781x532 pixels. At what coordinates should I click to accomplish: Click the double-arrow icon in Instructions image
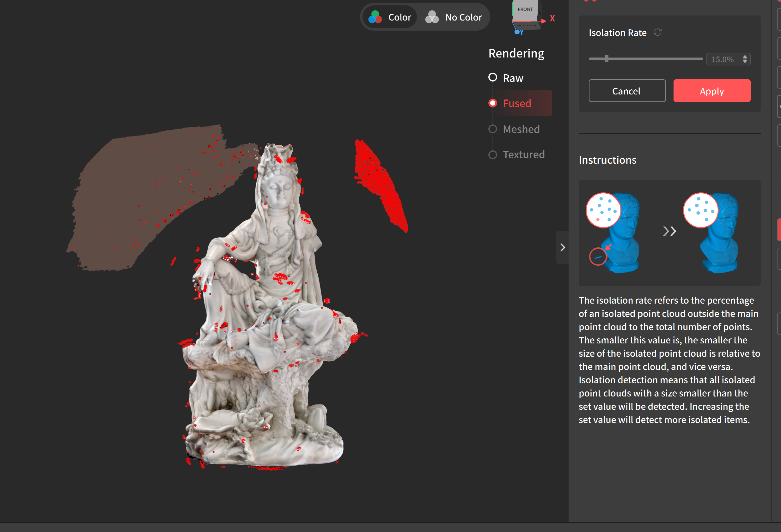tap(669, 231)
